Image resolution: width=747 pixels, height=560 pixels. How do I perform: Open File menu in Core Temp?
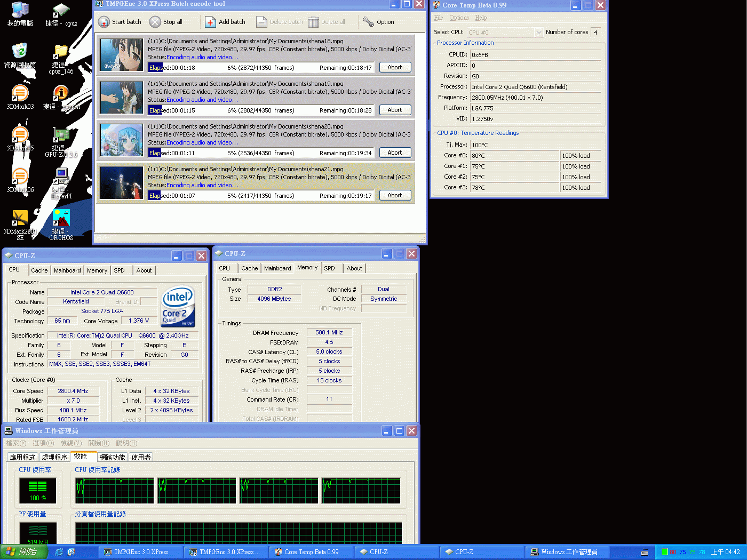click(x=439, y=18)
